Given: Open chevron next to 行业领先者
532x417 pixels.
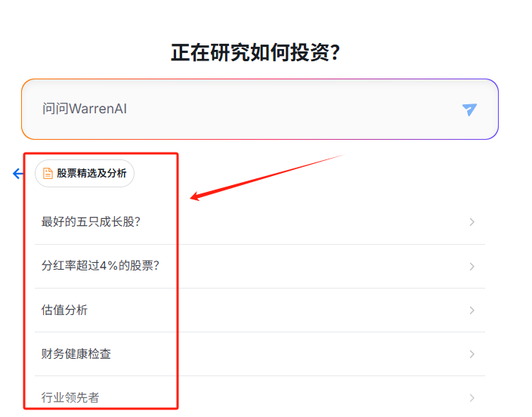Looking at the screenshot, I should (472, 397).
